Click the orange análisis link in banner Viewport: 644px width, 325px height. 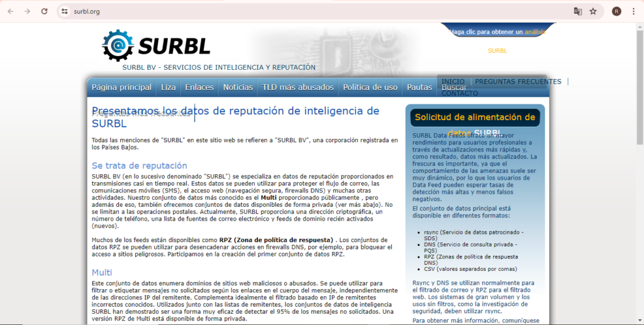point(535,31)
